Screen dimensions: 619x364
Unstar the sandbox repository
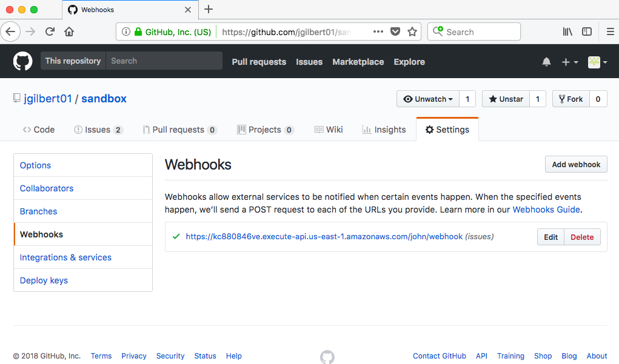tap(506, 99)
